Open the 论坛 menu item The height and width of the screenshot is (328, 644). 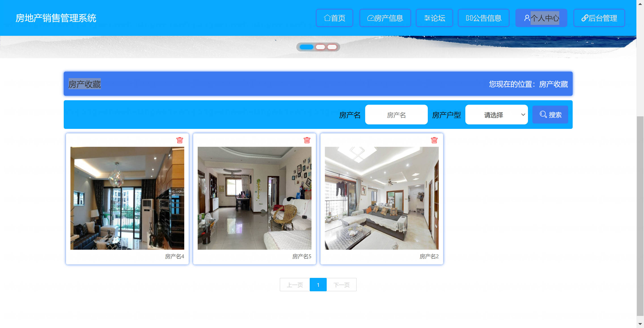coord(434,18)
